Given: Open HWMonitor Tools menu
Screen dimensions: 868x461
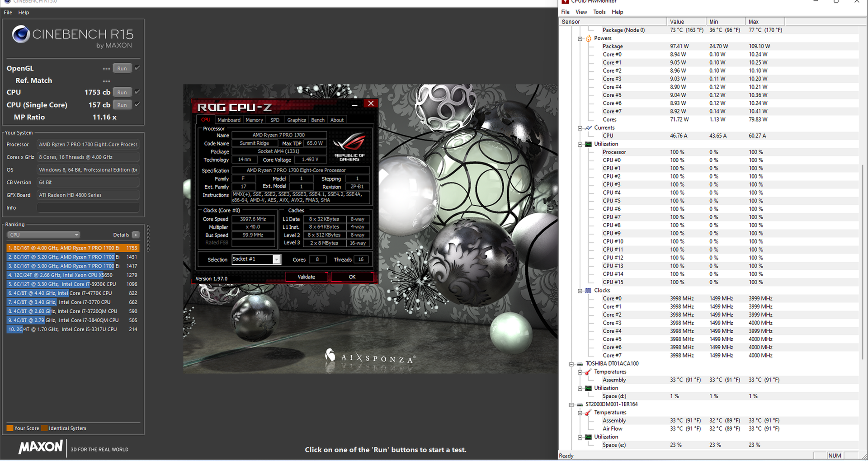Looking at the screenshot, I should point(599,12).
